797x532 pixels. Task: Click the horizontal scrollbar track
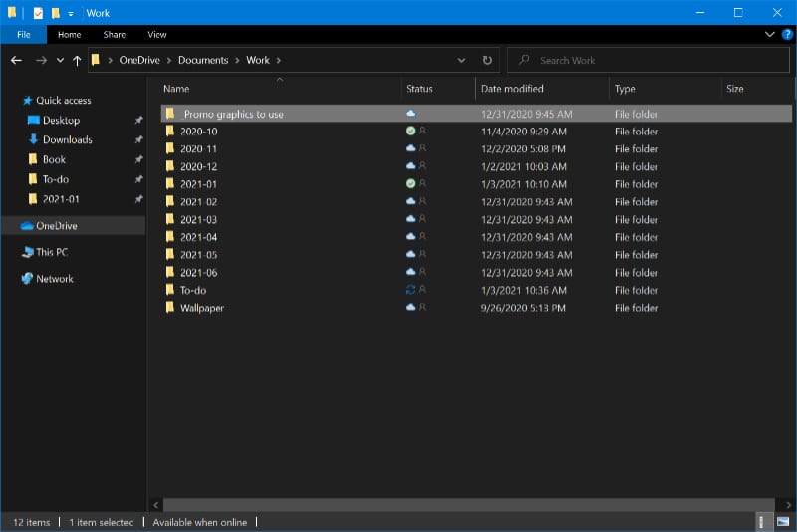458,505
